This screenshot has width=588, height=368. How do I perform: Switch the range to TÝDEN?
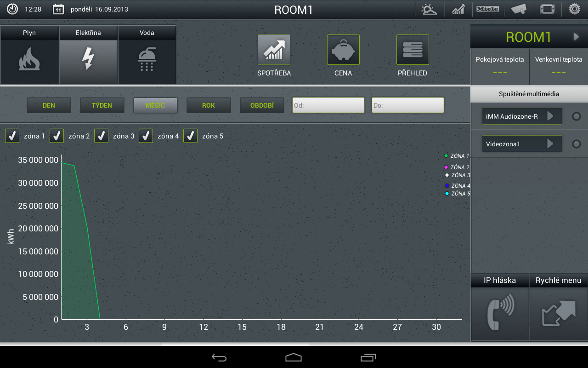[102, 105]
